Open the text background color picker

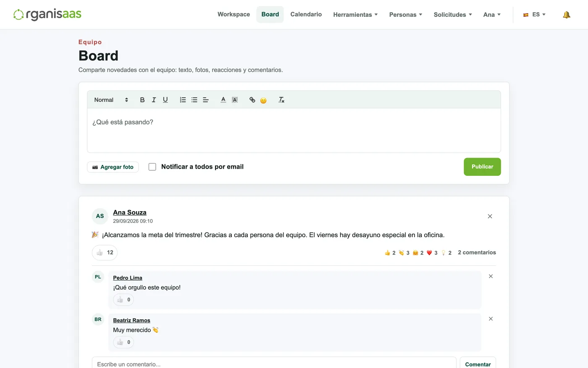[x=235, y=100]
